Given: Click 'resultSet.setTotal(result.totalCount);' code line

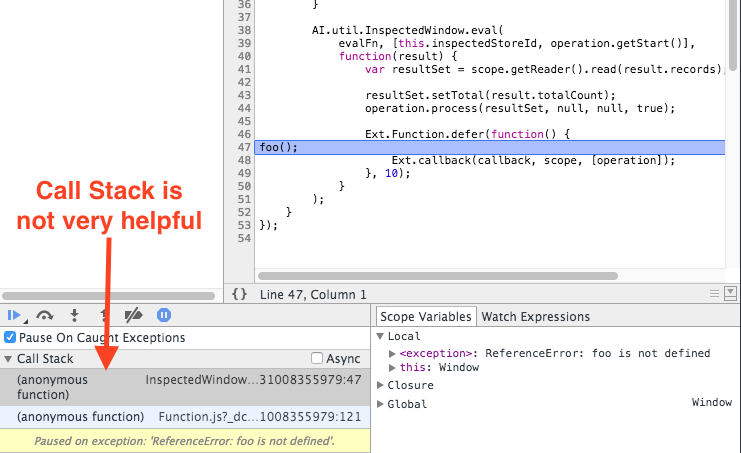Looking at the screenshot, I should pos(491,95).
